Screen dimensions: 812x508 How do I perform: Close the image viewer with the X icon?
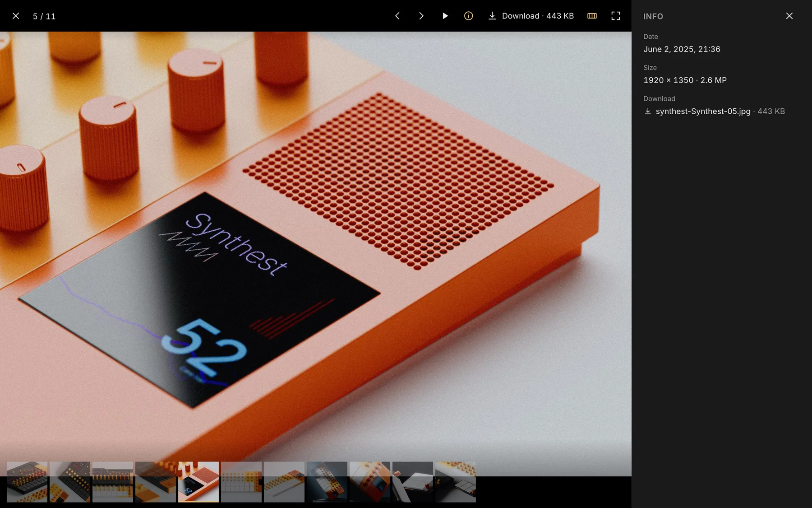click(16, 16)
